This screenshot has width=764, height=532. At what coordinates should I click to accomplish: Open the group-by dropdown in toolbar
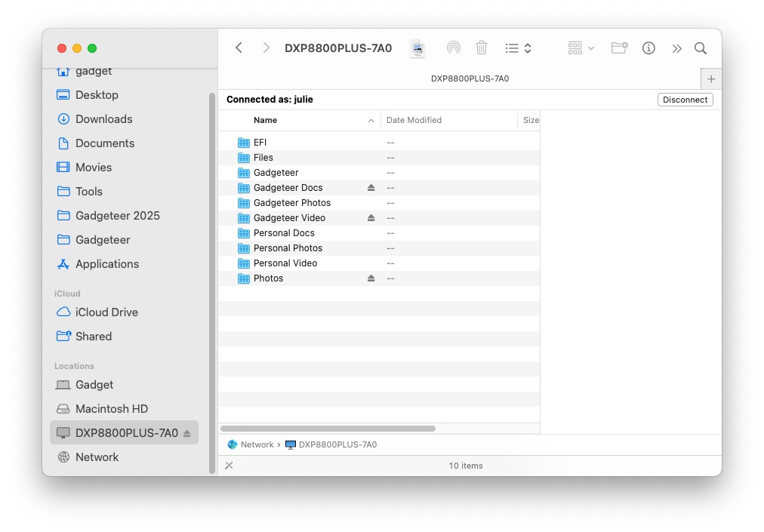click(581, 48)
